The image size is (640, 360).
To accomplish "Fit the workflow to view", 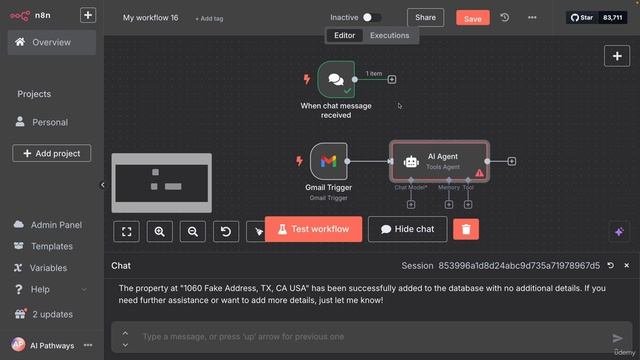I will (127, 232).
